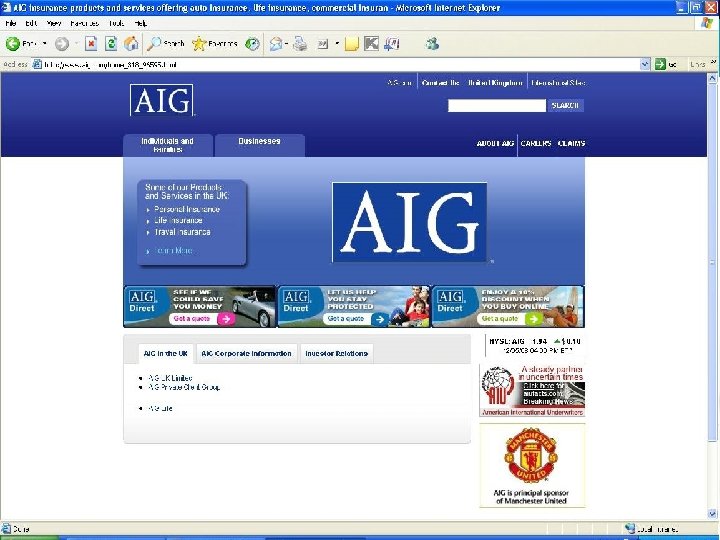Image resolution: width=720 pixels, height=540 pixels.
Task: Open the Favorites menu
Action: 84,23
